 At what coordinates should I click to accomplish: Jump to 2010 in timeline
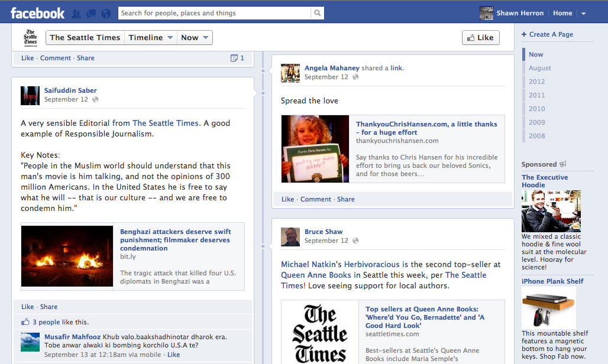click(536, 109)
